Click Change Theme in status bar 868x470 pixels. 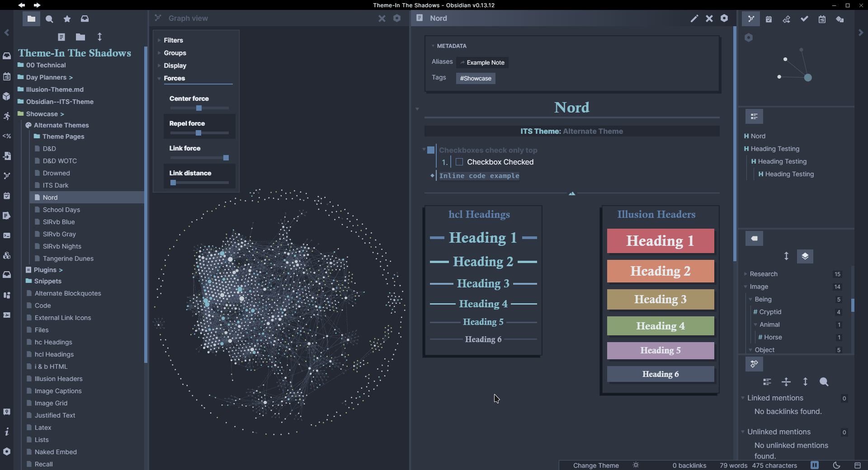coord(596,465)
